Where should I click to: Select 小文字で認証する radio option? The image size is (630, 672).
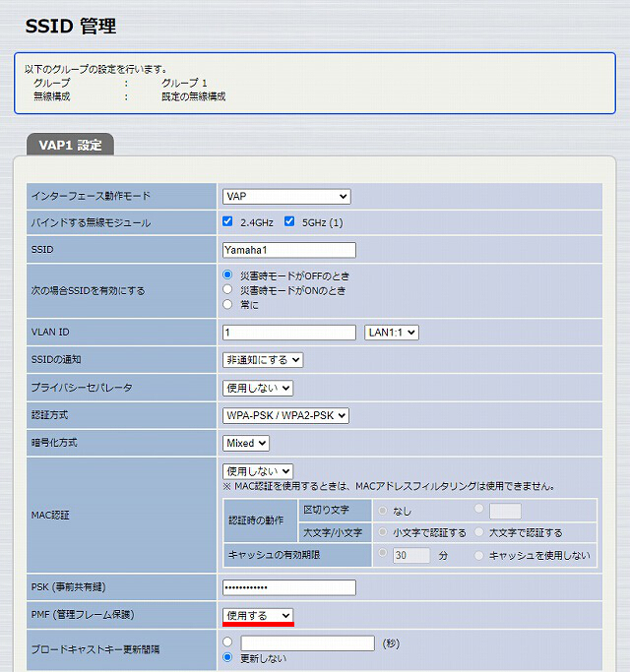tap(383, 532)
